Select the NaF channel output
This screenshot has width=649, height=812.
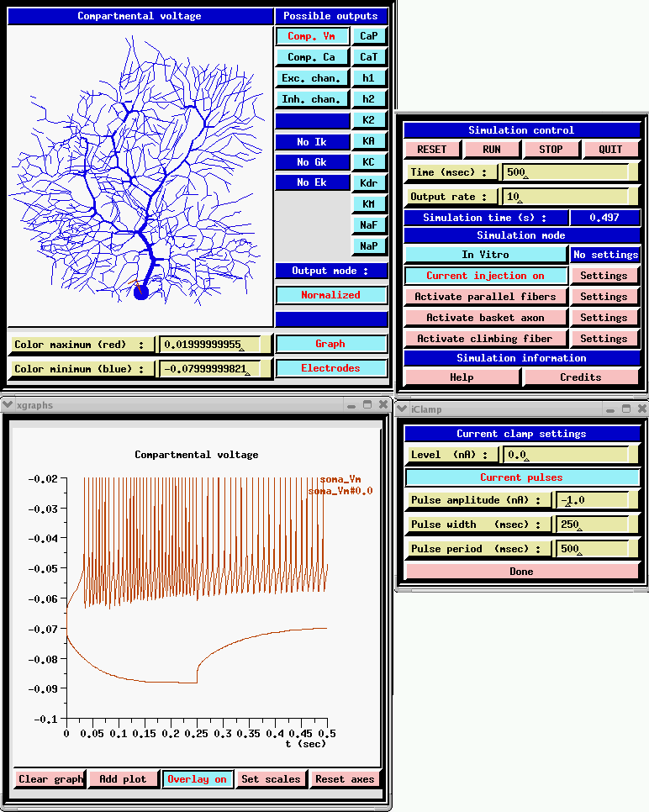(x=369, y=225)
